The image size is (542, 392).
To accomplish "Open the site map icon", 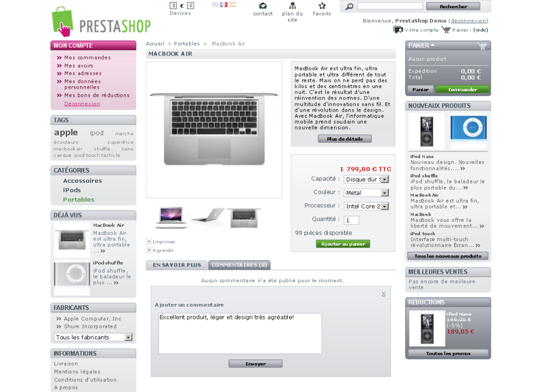I will 293,6.
